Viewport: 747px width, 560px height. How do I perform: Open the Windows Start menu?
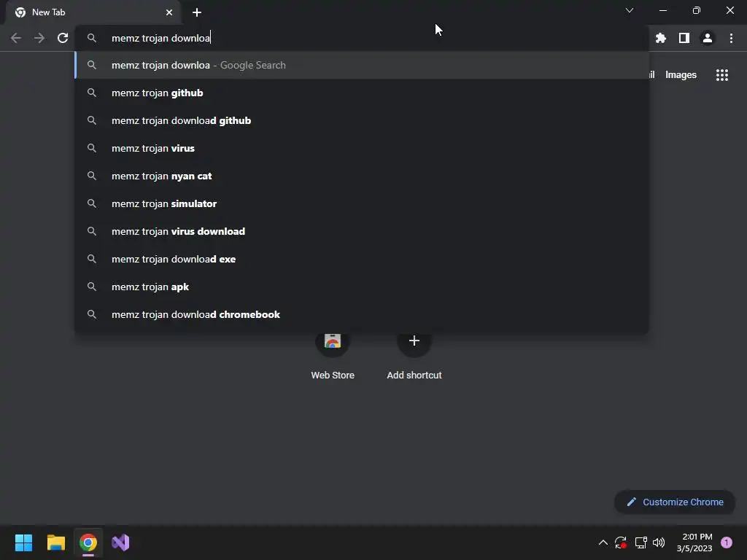point(23,542)
